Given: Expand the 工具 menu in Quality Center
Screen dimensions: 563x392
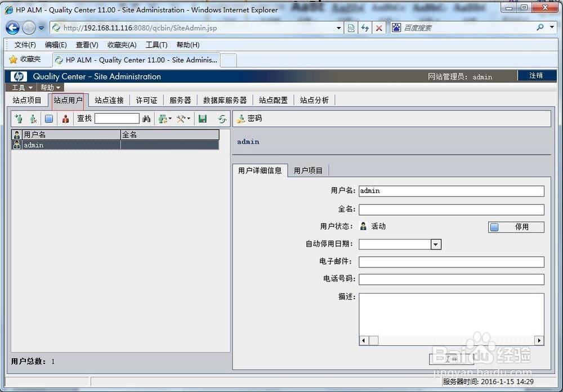Looking at the screenshot, I should 22,87.
